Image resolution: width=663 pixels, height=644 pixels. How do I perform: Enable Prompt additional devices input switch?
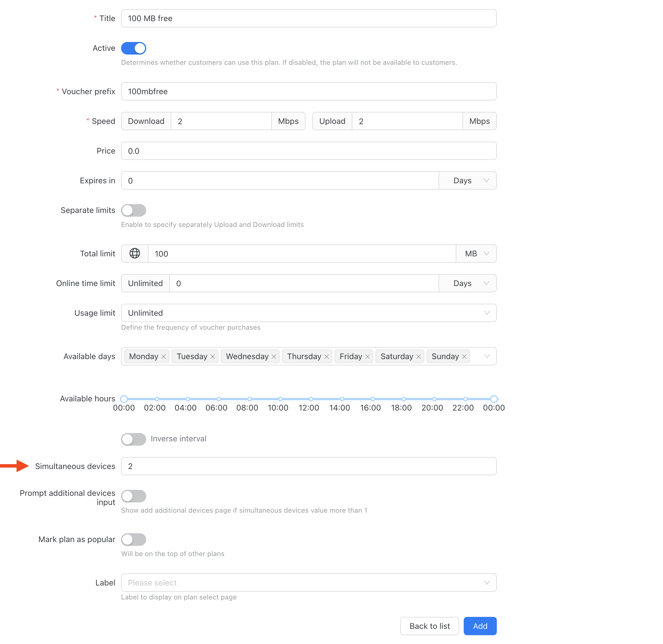pos(134,496)
